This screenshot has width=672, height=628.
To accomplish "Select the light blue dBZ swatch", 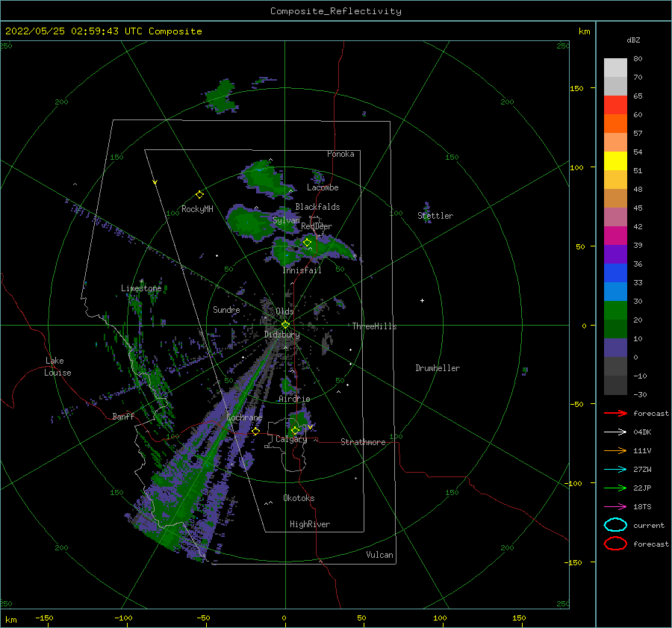I will 615,292.
